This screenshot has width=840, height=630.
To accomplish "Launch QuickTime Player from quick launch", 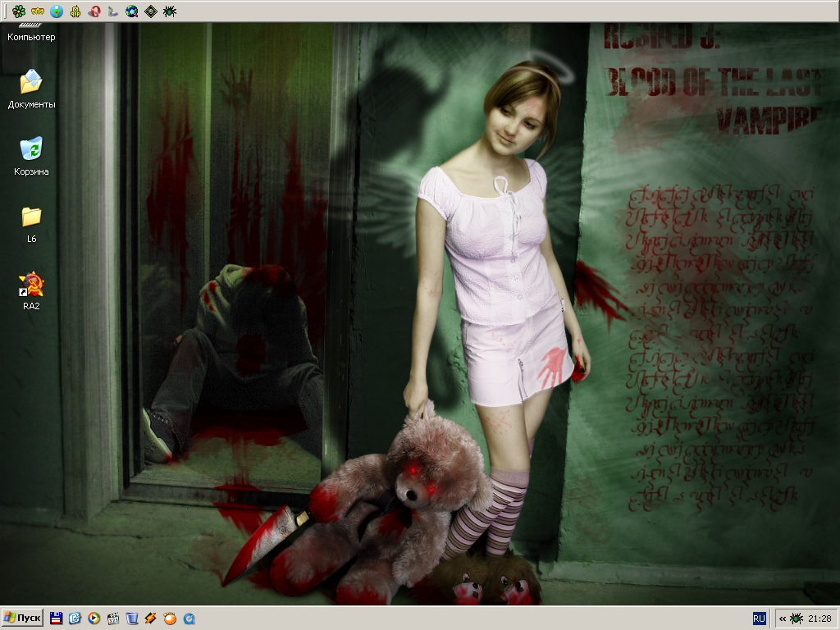I will tap(189, 619).
